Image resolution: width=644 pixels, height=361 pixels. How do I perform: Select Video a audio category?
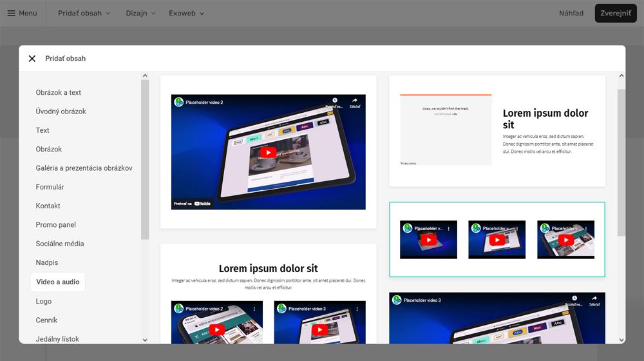58,282
